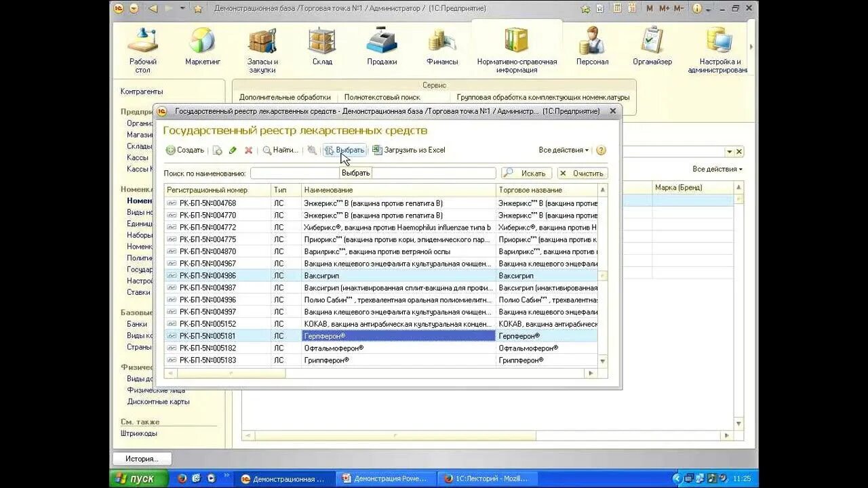Open Штрихкоды link under См. также

139,433
